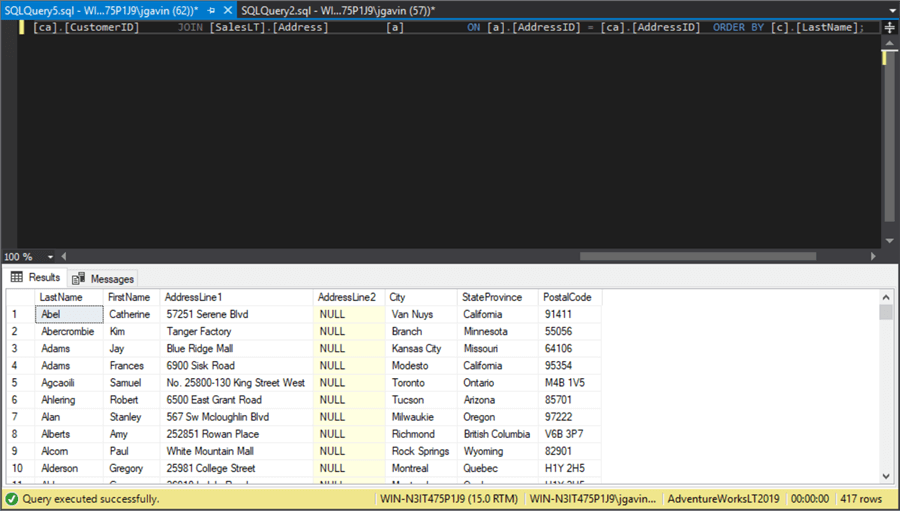Click the 'Ahlering' LastName cell

tap(69, 400)
